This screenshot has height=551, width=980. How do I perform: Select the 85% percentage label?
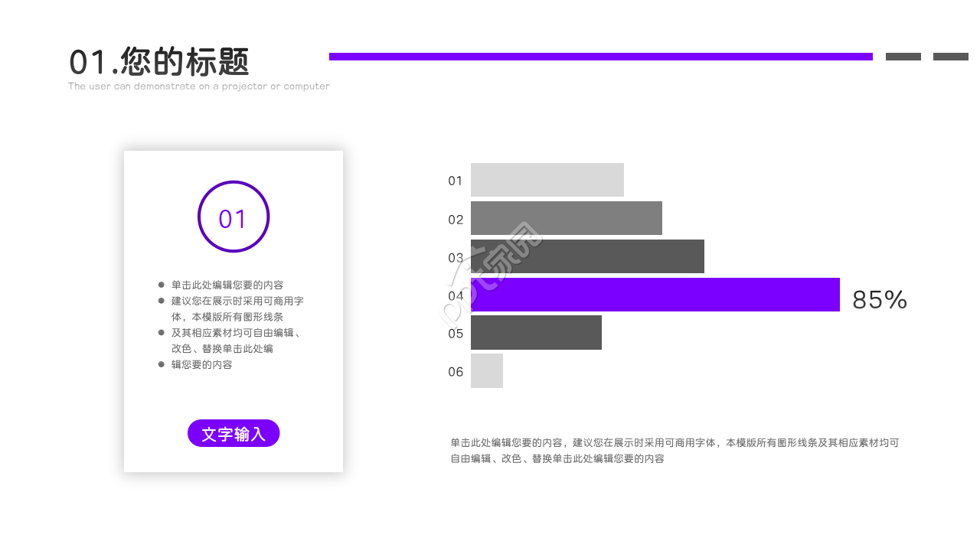pyautogui.click(x=880, y=299)
